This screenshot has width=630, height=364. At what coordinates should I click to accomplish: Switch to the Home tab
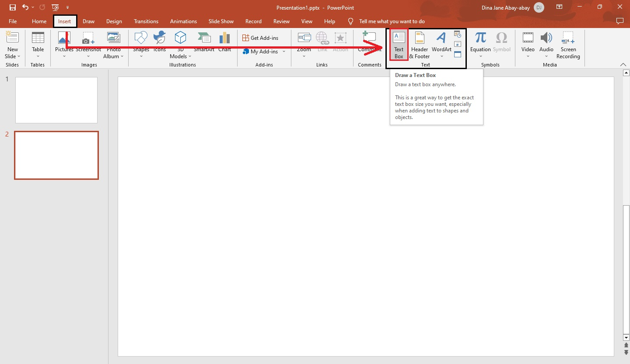click(x=39, y=21)
